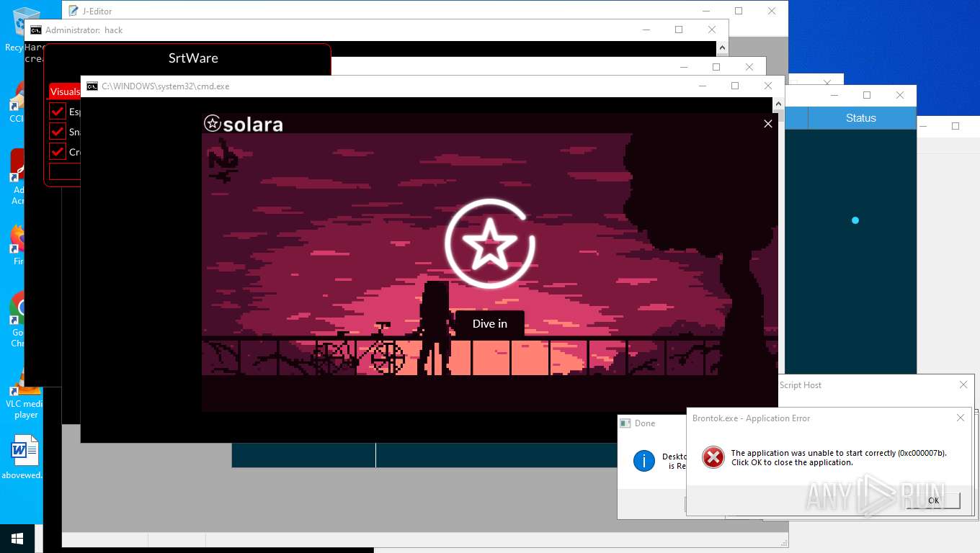Minimize the Administrator: hack window
Image resolution: width=980 pixels, height=553 pixels.
646,30
